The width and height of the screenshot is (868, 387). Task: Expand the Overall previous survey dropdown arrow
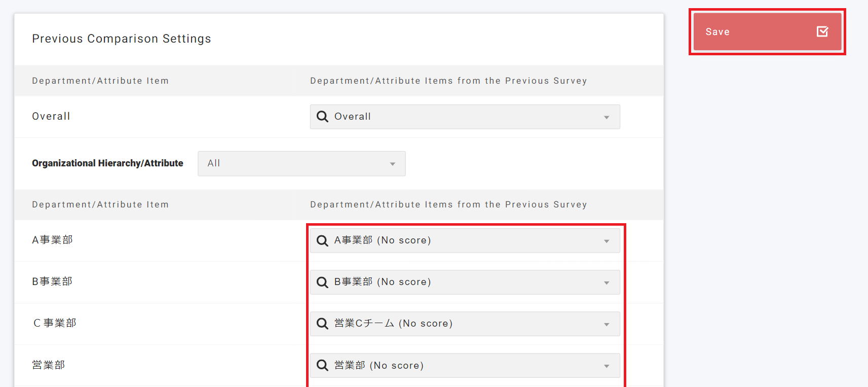pyautogui.click(x=607, y=117)
